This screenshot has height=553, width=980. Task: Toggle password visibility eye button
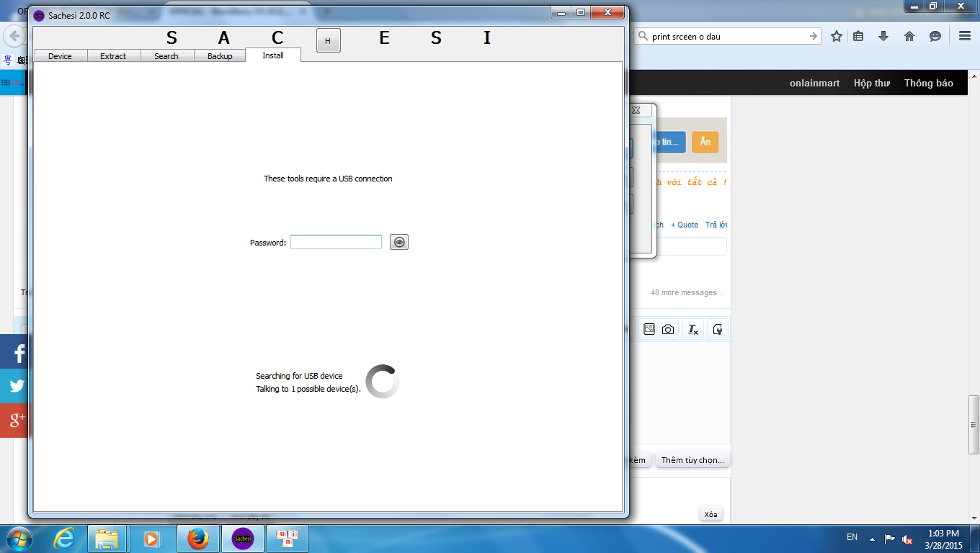point(399,243)
